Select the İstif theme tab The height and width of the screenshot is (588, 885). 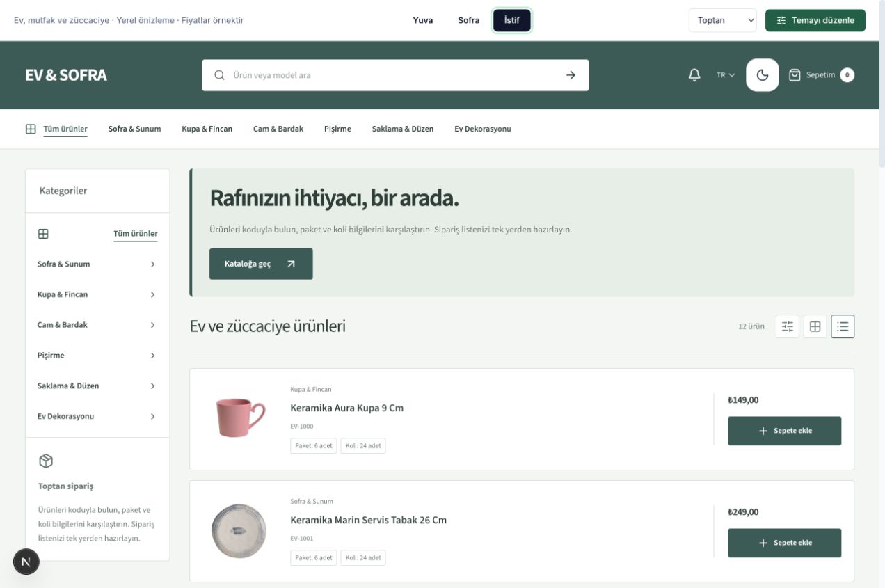pos(512,20)
